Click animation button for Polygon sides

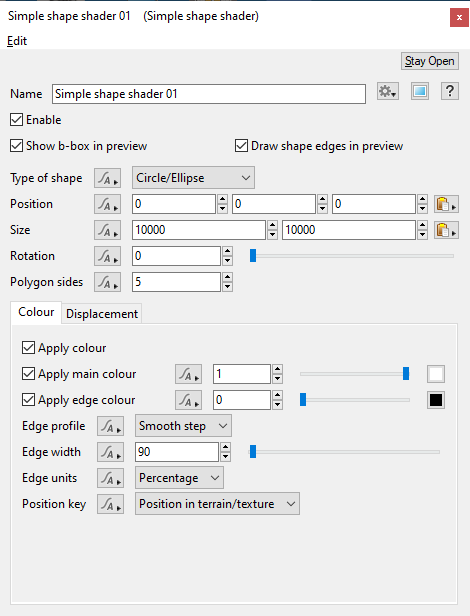pos(107,282)
